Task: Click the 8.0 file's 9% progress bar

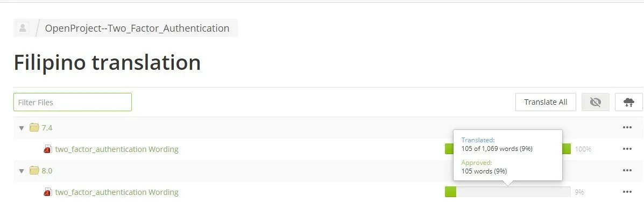Action: click(508, 192)
